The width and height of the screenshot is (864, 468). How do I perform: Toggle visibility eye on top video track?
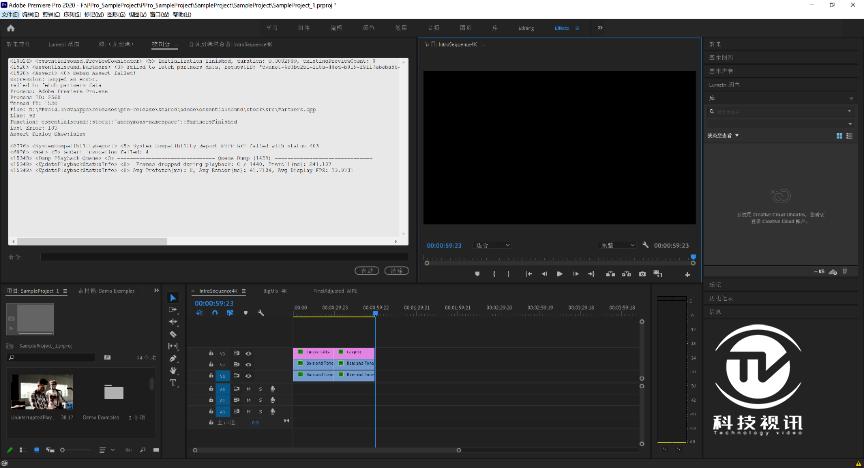[x=248, y=353]
